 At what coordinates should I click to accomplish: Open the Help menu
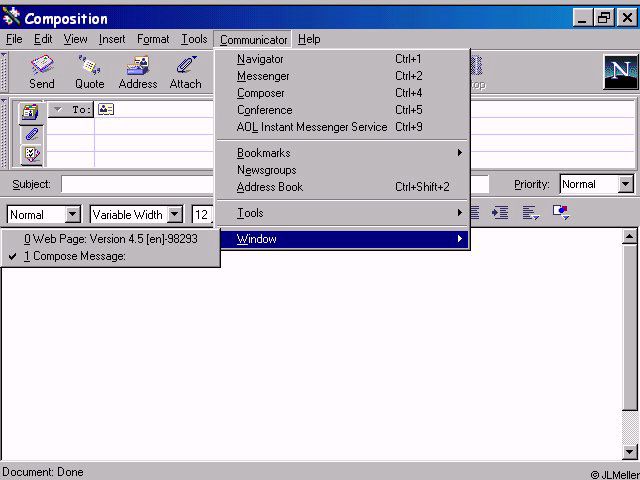point(309,40)
